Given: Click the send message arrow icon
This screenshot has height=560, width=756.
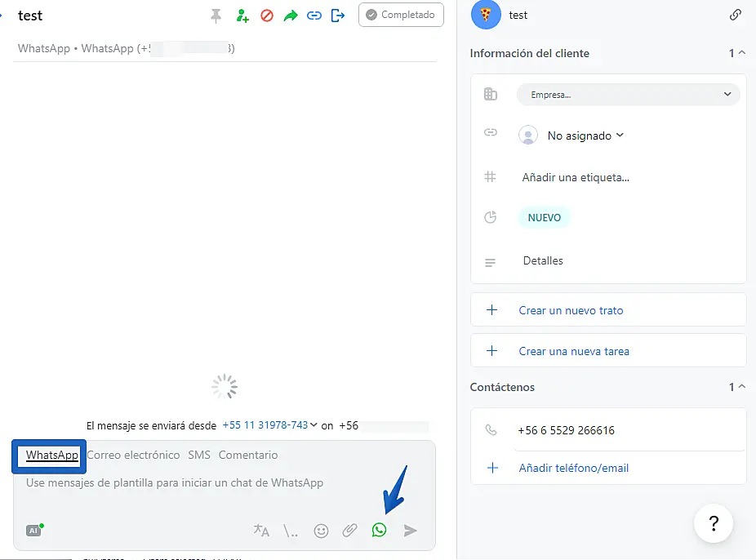Looking at the screenshot, I should coord(411,531).
